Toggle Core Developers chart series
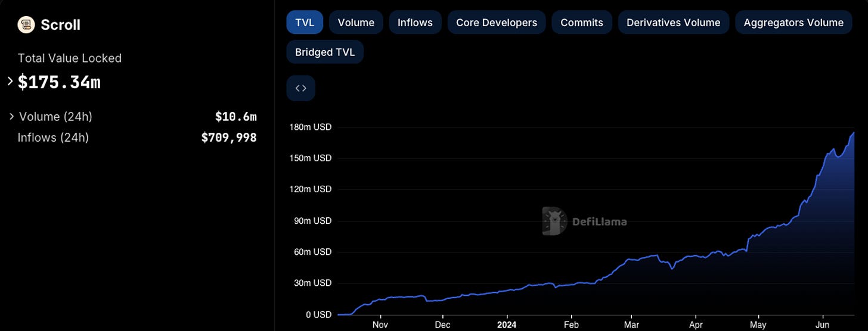The width and height of the screenshot is (868, 331). point(497,23)
